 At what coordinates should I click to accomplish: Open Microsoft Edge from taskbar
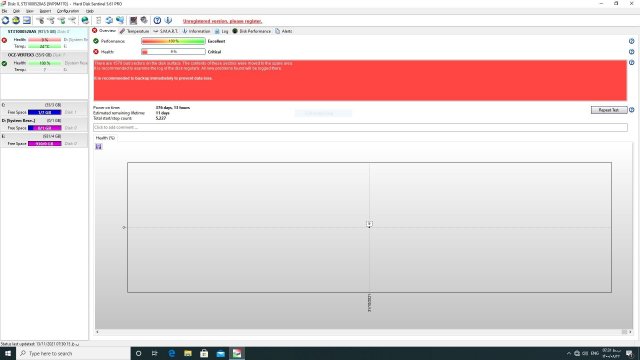[171, 353]
